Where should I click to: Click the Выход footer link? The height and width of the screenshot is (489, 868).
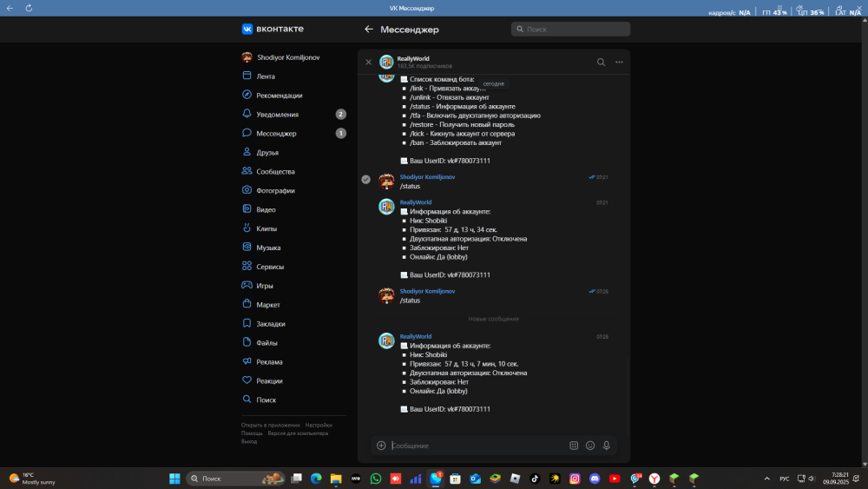249,441
